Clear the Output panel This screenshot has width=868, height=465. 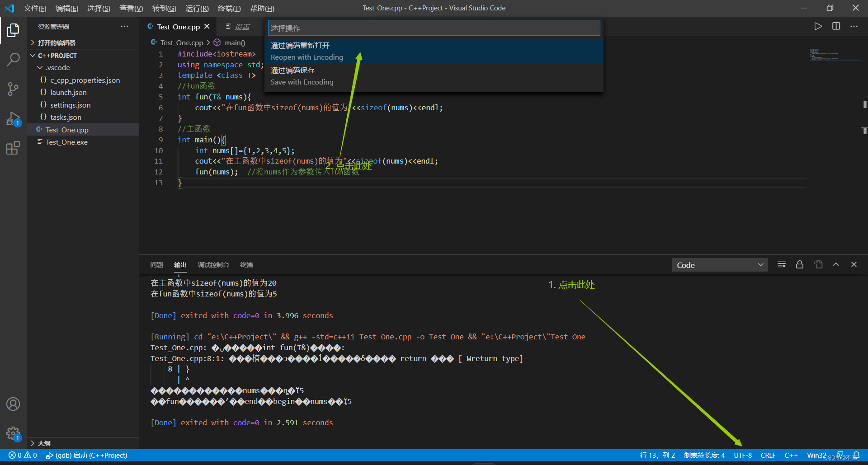(x=781, y=264)
